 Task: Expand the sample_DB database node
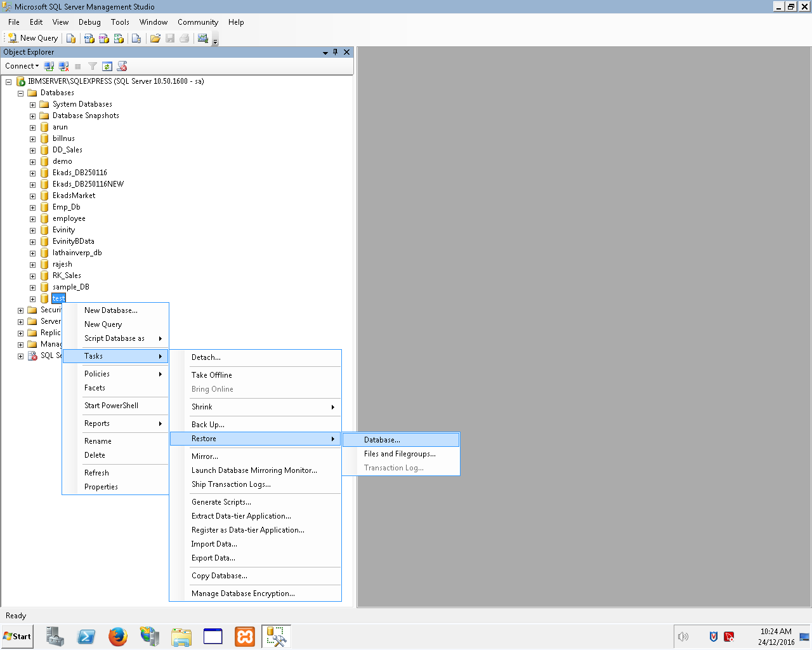pyautogui.click(x=32, y=288)
